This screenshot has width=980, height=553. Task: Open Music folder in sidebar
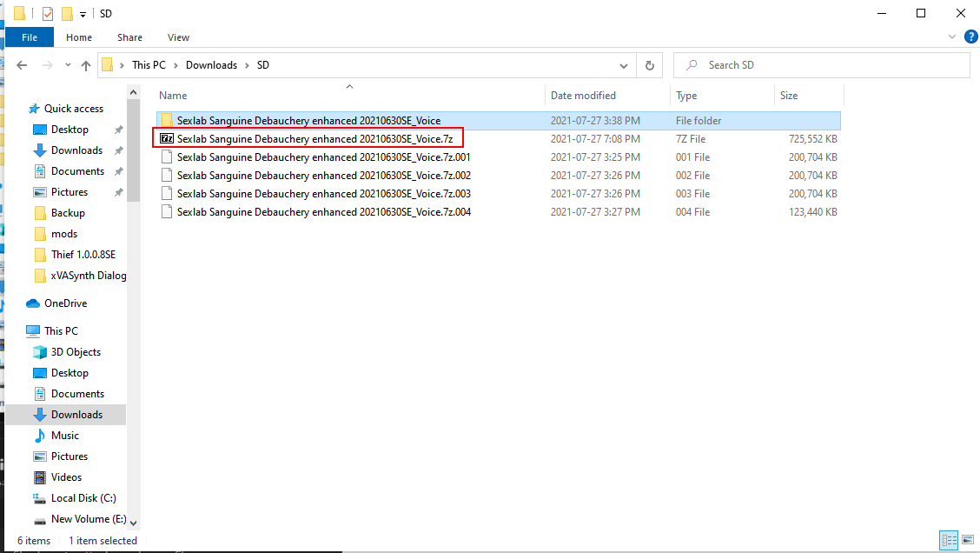click(65, 436)
